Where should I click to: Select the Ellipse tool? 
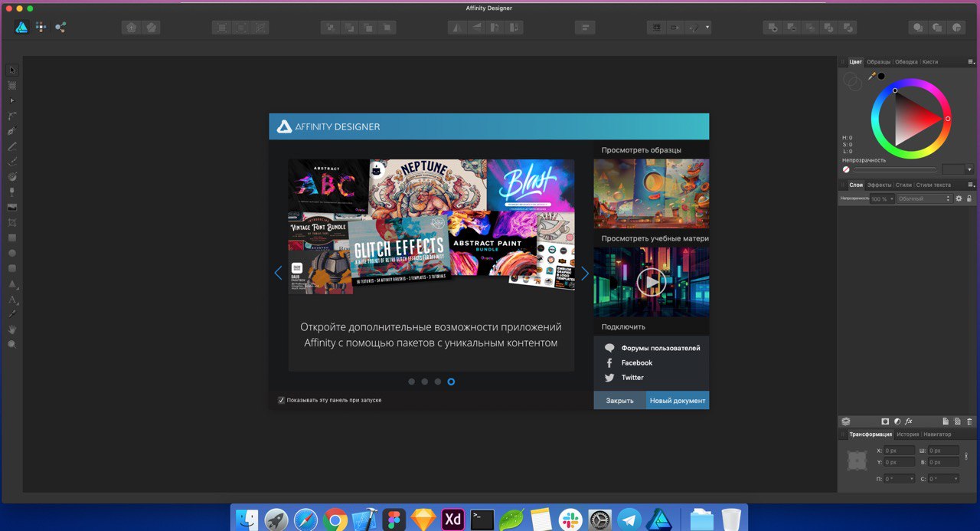12,253
